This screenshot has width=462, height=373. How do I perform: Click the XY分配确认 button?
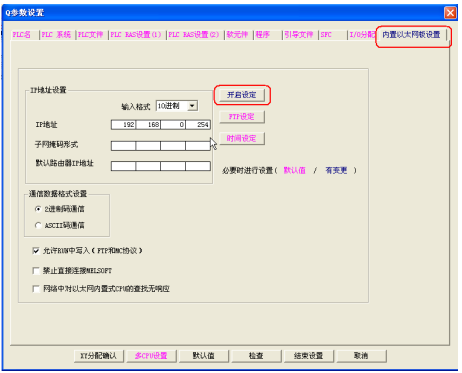click(99, 356)
